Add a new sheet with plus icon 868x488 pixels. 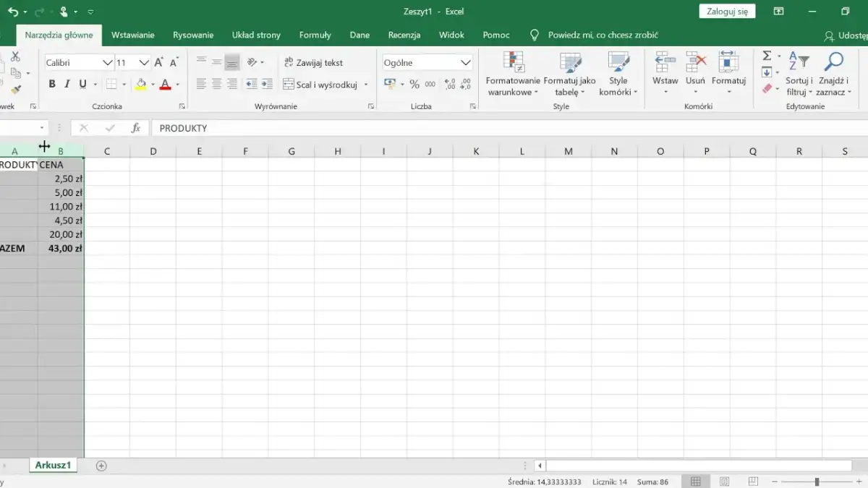pos(101,466)
